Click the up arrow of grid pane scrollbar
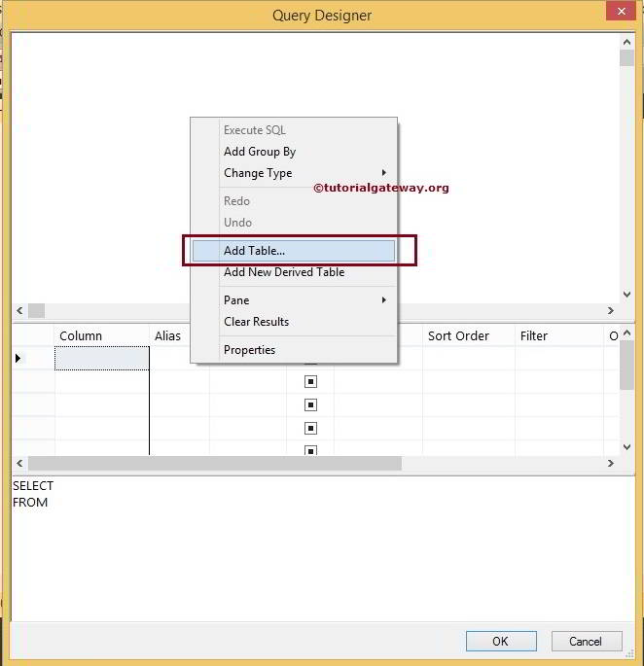Screen dimensions: 644x666 coord(626,333)
